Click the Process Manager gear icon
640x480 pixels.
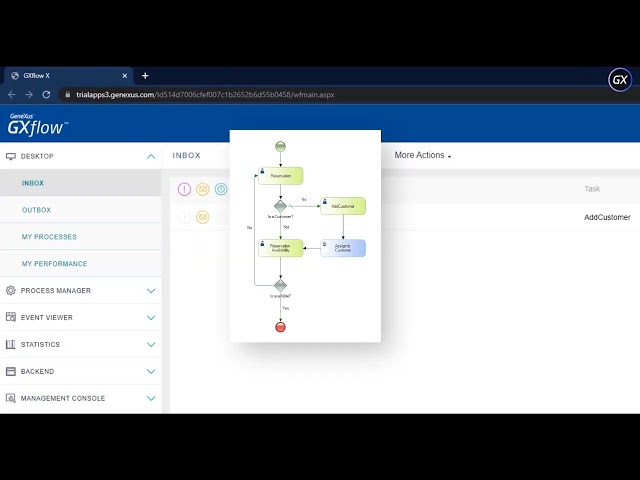(x=11, y=291)
